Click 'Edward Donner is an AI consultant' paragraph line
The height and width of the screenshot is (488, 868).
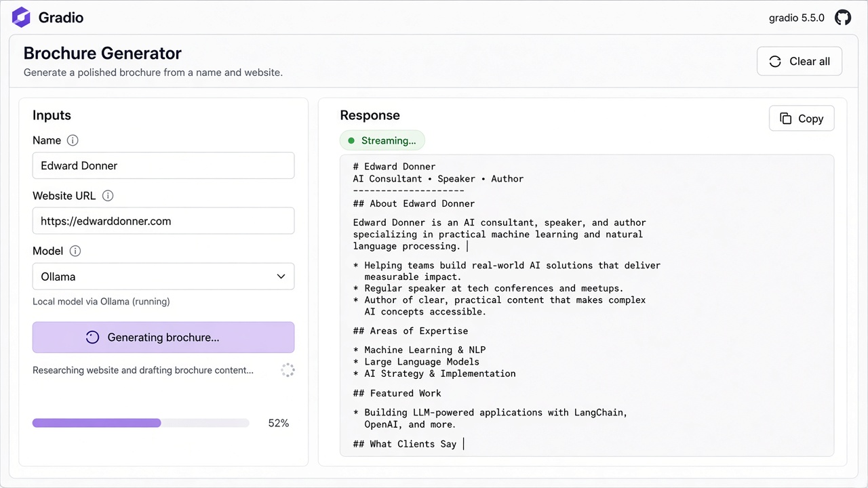(500, 222)
